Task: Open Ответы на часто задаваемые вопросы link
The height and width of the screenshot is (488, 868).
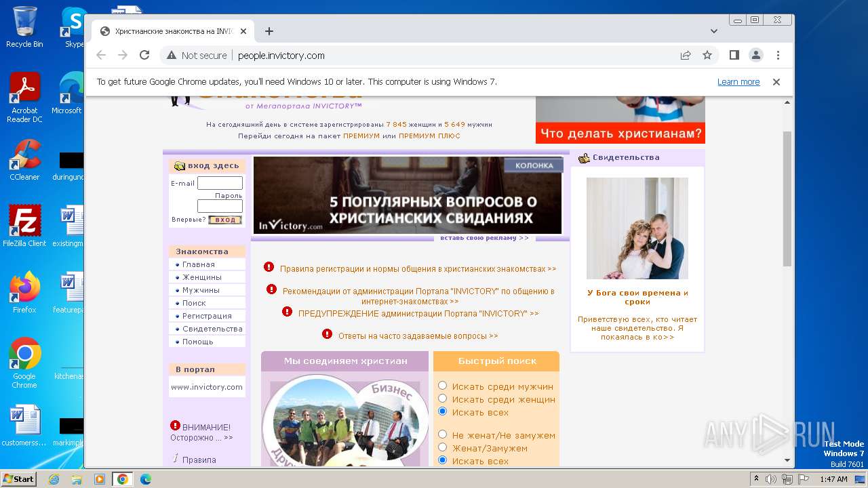Action: coord(418,336)
